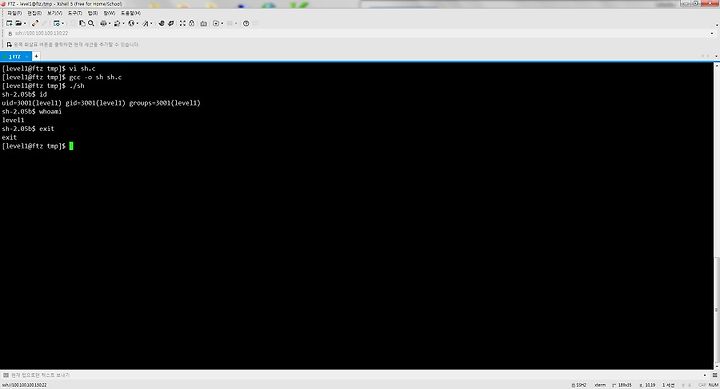Open dropdown next to Properties icon
The width and height of the screenshot is (720, 389).
(x=62, y=23)
